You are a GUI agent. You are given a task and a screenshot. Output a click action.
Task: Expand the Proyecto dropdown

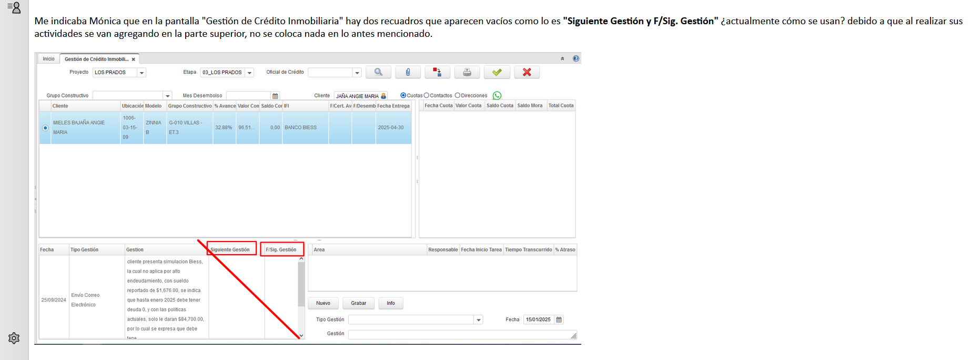(x=142, y=73)
